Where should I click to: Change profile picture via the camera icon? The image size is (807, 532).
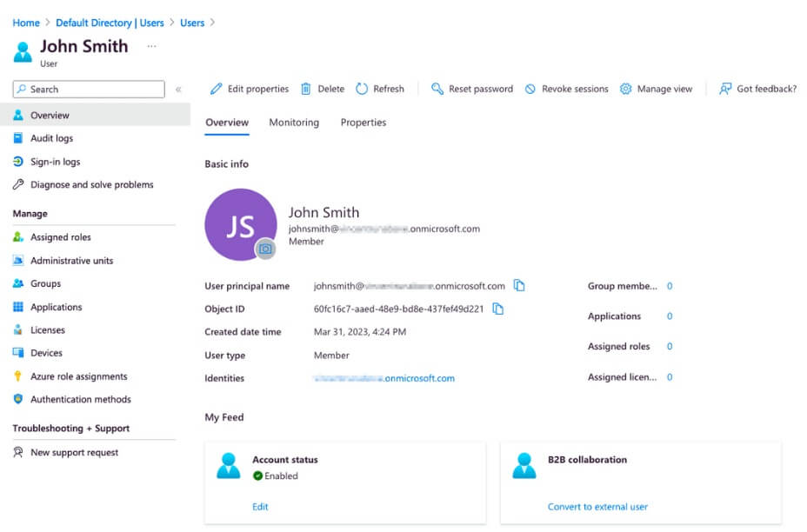(264, 249)
